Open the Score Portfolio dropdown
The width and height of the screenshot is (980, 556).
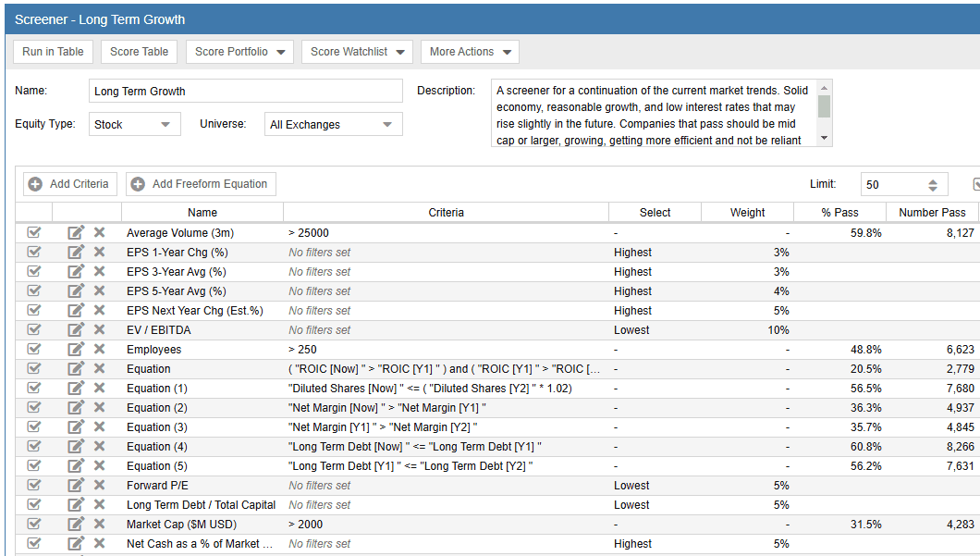click(240, 52)
